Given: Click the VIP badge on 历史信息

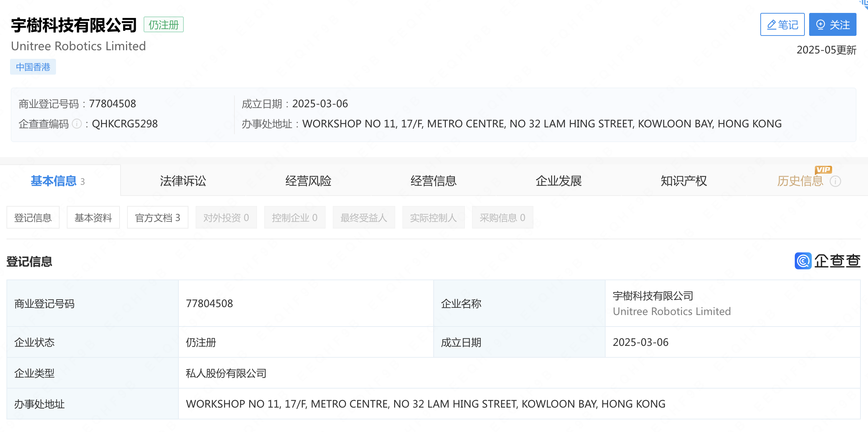Looking at the screenshot, I should (x=823, y=170).
